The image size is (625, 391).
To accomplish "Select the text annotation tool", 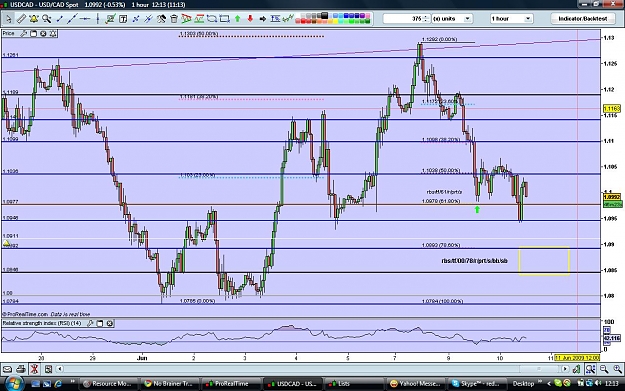I will tap(123, 19).
